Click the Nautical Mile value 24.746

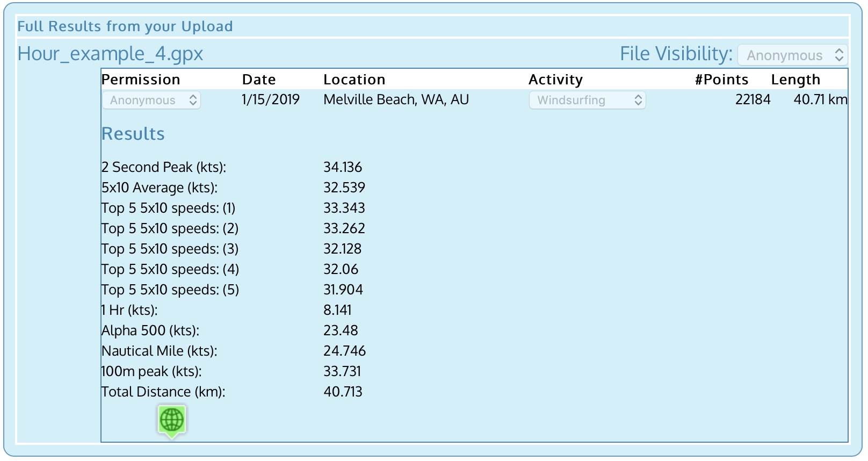[x=344, y=351]
